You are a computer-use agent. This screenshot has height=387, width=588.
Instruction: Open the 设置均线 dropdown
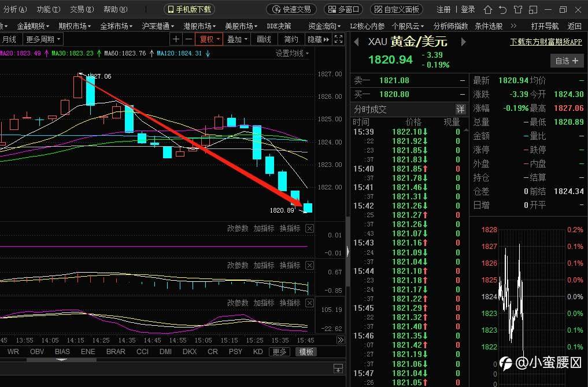pyautogui.click(x=293, y=53)
